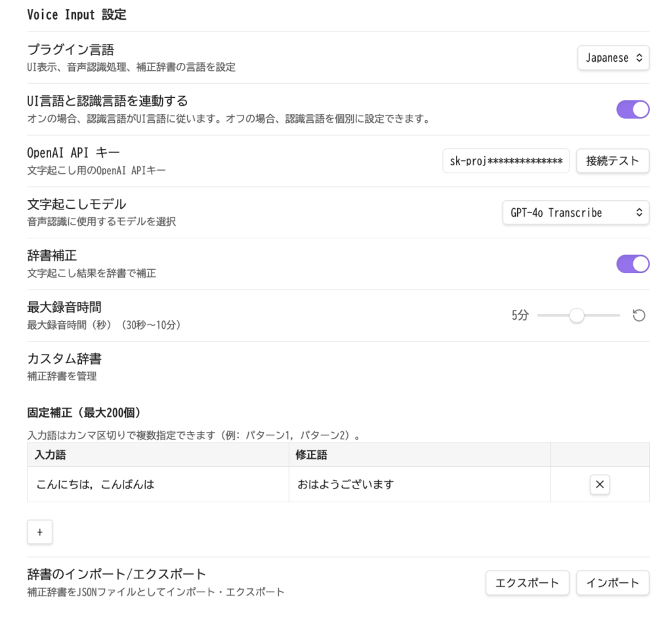
Task: Click the 5分 duration value label
Action: [520, 316]
